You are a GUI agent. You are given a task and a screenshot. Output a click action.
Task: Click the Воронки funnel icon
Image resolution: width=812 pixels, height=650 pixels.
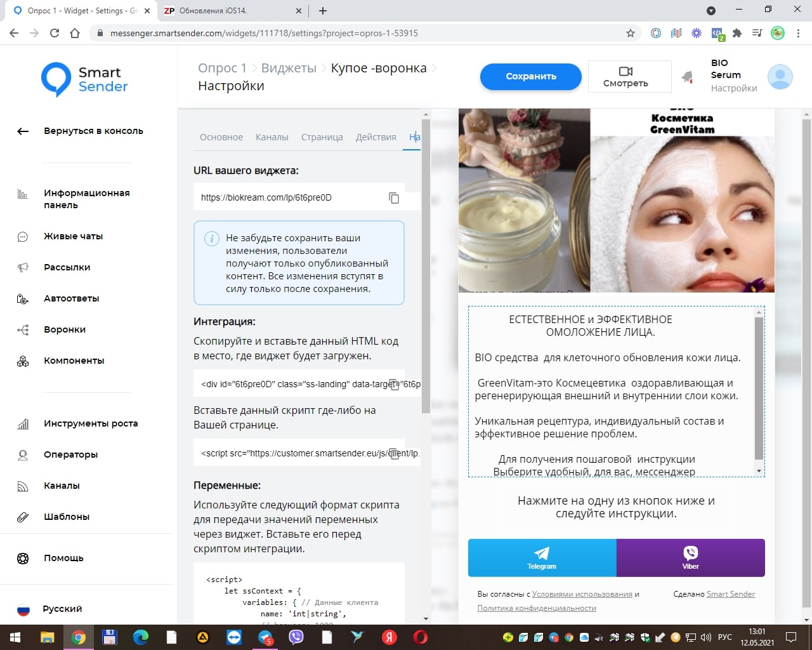coord(23,330)
